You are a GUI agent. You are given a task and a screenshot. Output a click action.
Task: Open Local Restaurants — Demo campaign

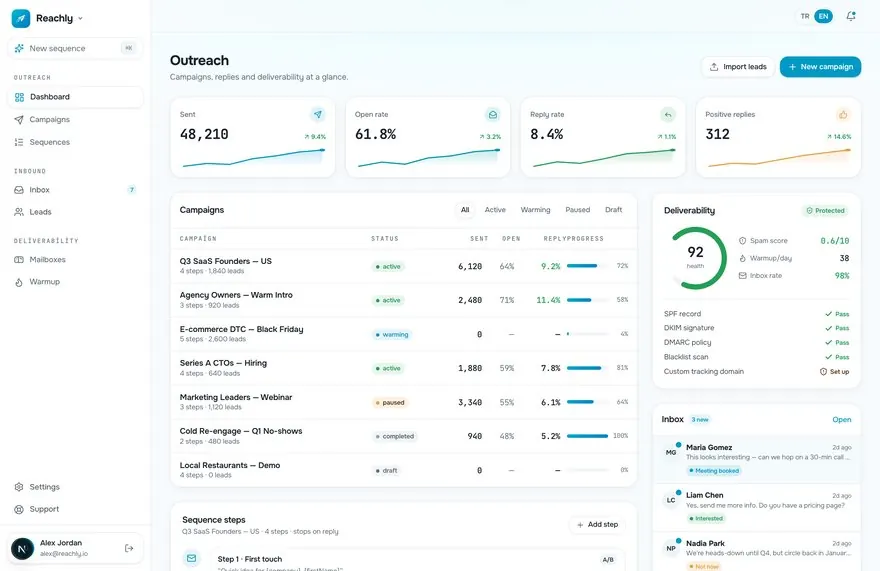[x=404, y=470]
